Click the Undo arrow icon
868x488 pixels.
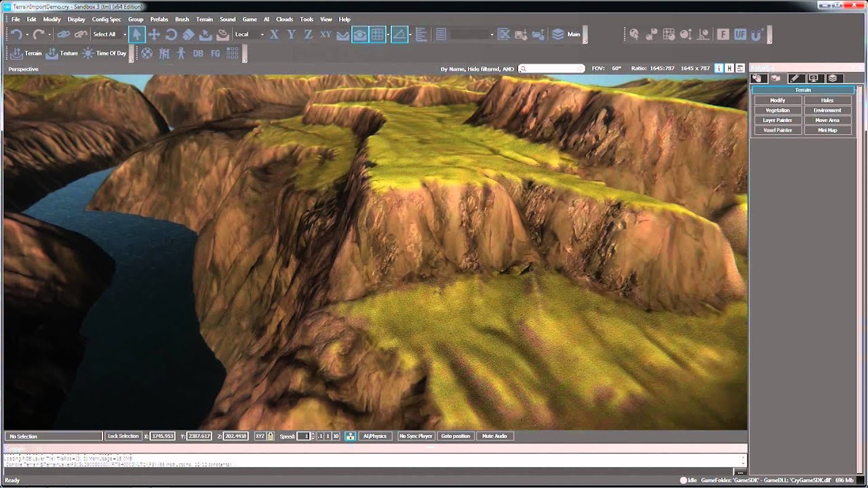[x=16, y=34]
